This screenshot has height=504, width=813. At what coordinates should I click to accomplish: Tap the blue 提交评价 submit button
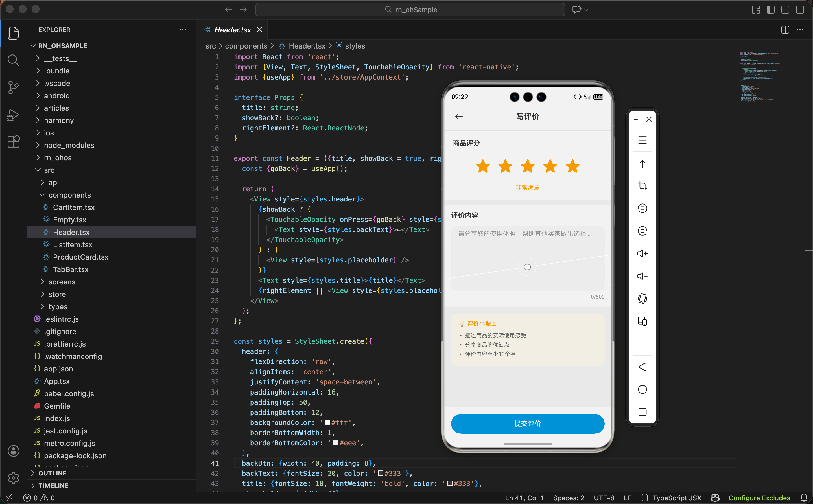pyautogui.click(x=527, y=423)
